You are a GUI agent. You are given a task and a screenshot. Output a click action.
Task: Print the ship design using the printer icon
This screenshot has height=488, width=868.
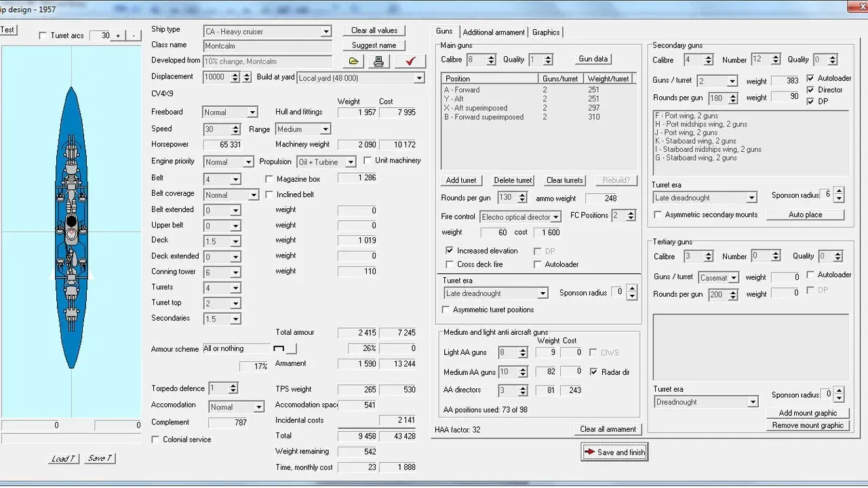point(378,61)
